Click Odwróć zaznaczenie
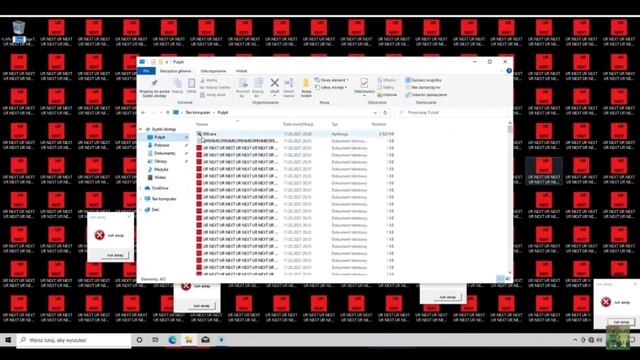The height and width of the screenshot is (360, 640). coord(426,95)
